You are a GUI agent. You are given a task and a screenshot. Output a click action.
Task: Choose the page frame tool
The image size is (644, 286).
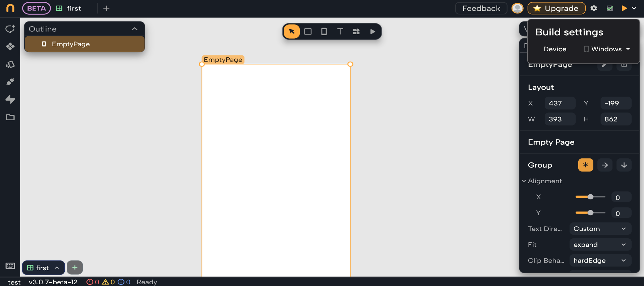324,32
